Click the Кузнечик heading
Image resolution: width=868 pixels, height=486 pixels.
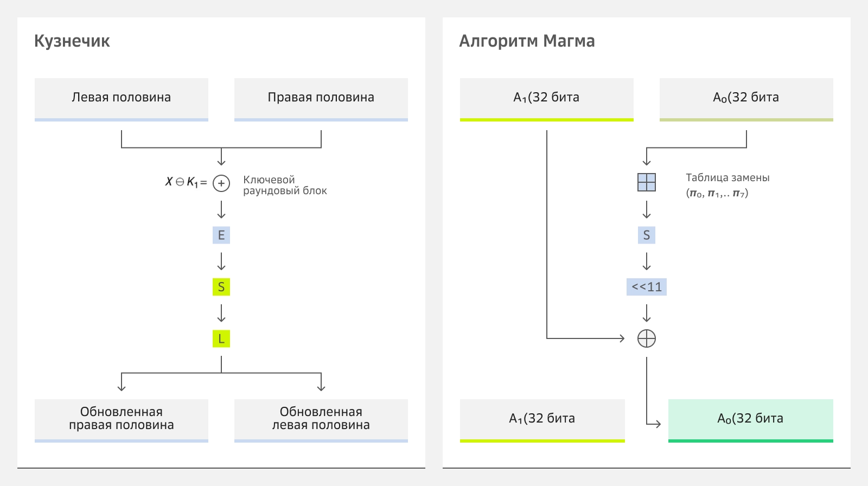pos(72,41)
